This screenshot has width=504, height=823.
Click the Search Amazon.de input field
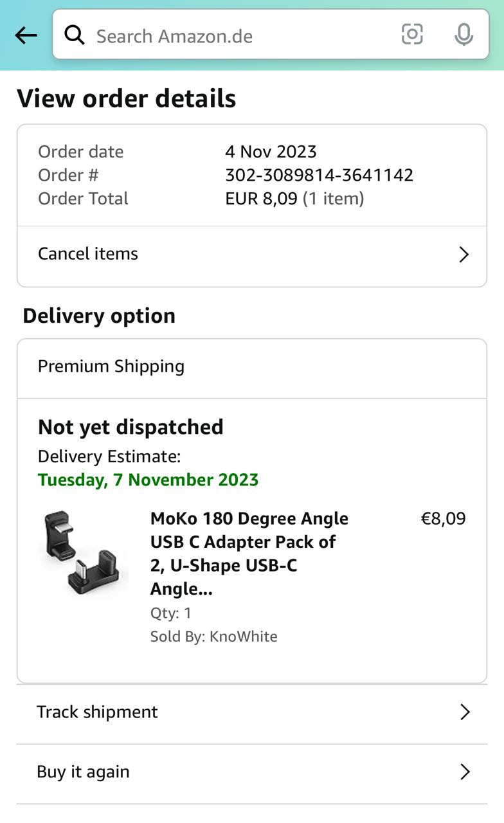[238, 35]
